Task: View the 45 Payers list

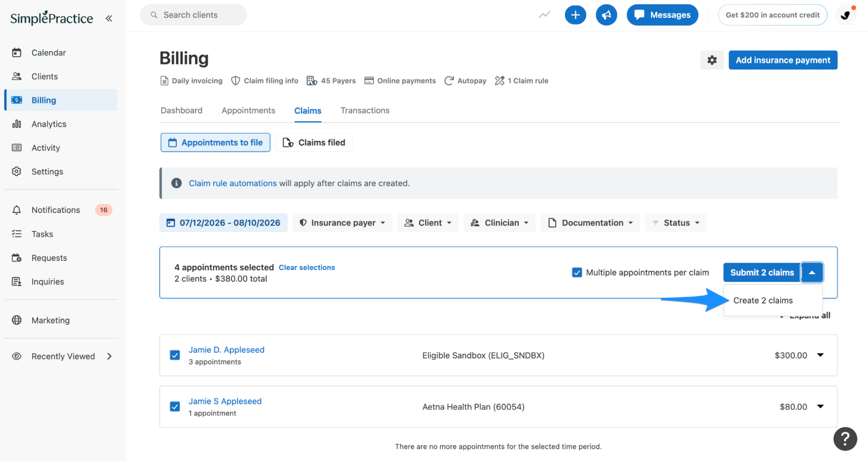Action: [331, 81]
